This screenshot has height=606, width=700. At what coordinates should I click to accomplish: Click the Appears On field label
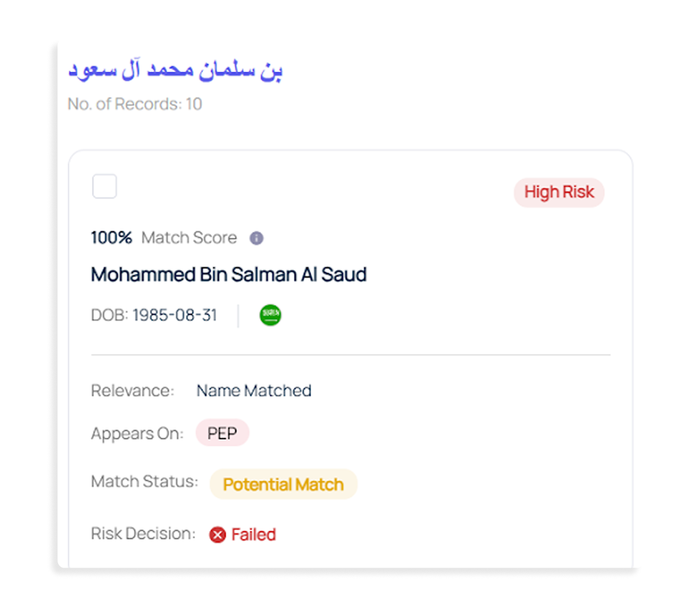point(137,434)
